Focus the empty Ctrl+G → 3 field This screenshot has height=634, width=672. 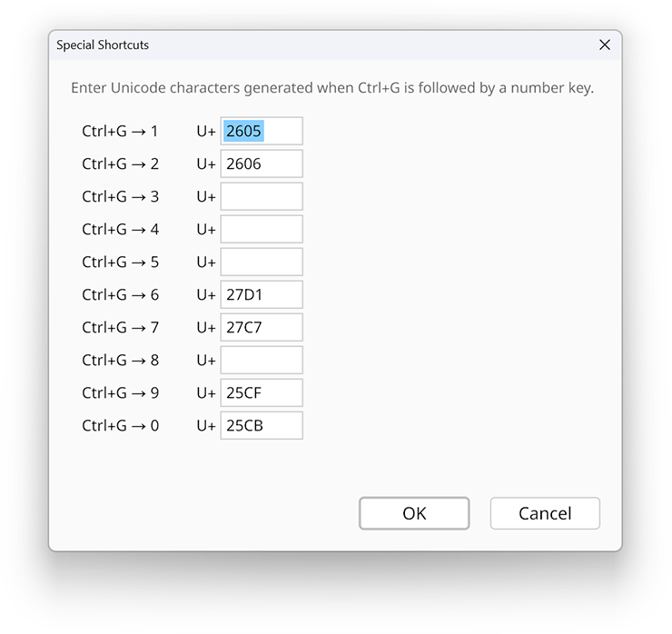(262, 196)
